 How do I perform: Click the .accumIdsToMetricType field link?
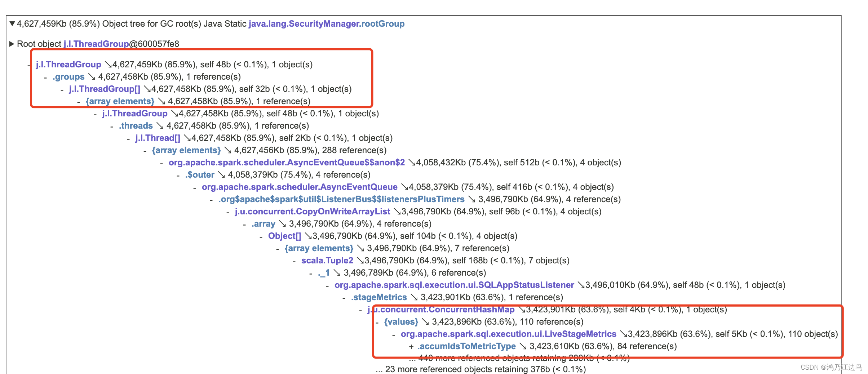pos(467,346)
